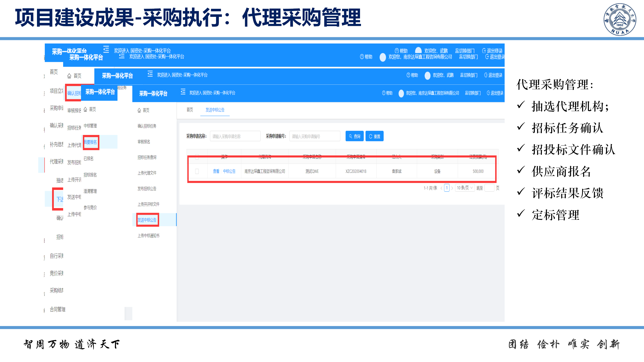Viewport: 644px width, 362px height.
Task: Open 招标报名 in the third window sidebar
Action: (90, 175)
